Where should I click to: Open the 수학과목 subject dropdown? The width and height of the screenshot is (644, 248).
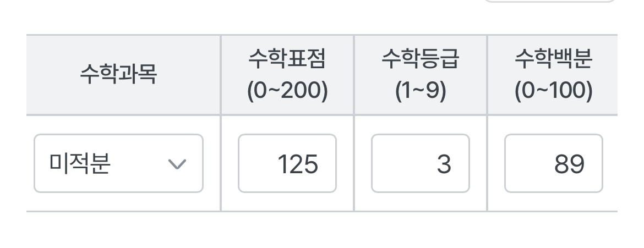(118, 163)
